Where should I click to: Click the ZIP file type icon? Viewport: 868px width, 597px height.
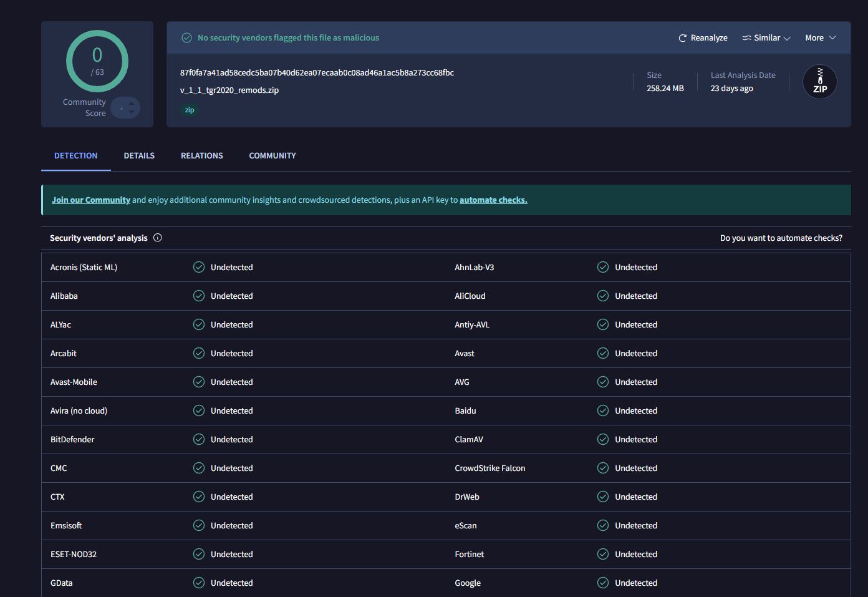(819, 82)
